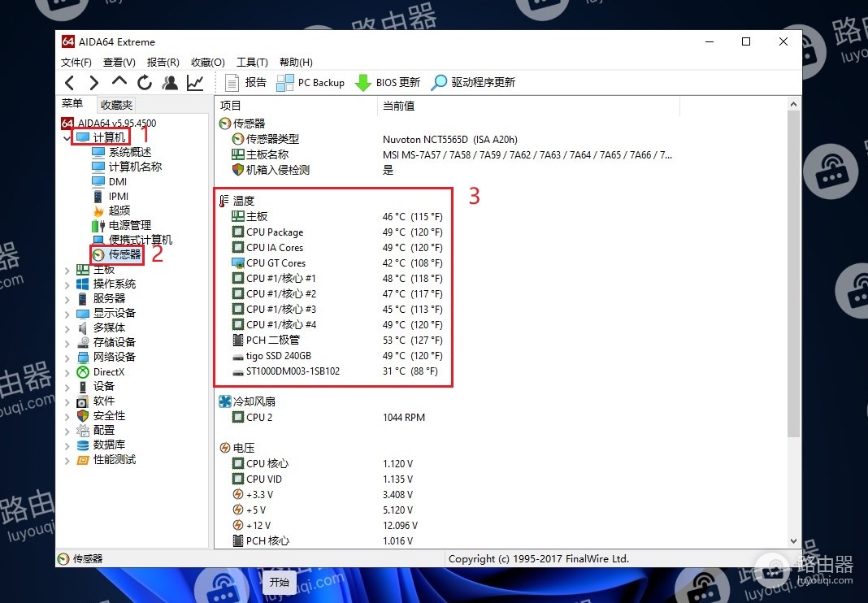Open the 文件(F) menu

coord(76,62)
